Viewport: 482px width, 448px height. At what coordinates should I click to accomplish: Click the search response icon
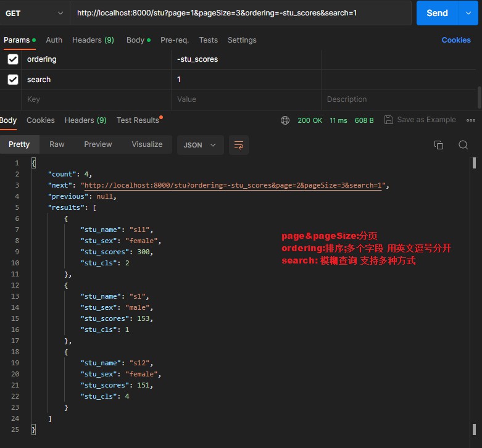pos(463,145)
